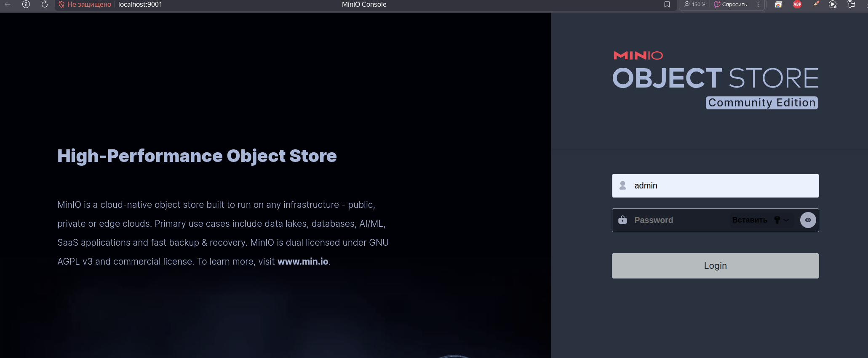Click the Не защищено security warning
Screen dimensions: 868x358
tap(85, 5)
